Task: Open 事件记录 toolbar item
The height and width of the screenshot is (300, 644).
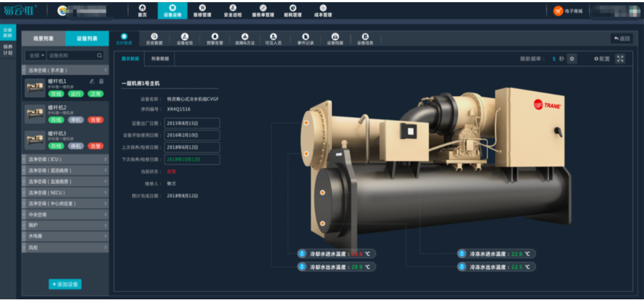Action: click(x=305, y=39)
